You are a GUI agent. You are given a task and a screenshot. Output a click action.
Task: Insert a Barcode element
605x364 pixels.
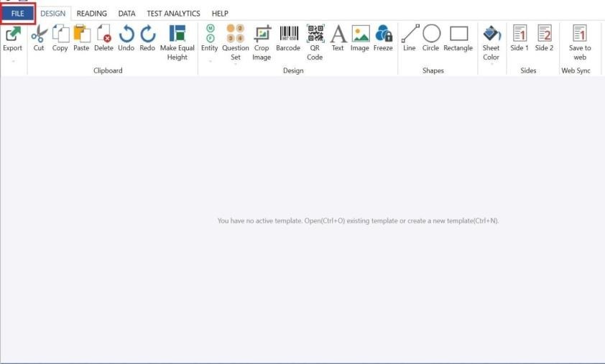(288, 38)
